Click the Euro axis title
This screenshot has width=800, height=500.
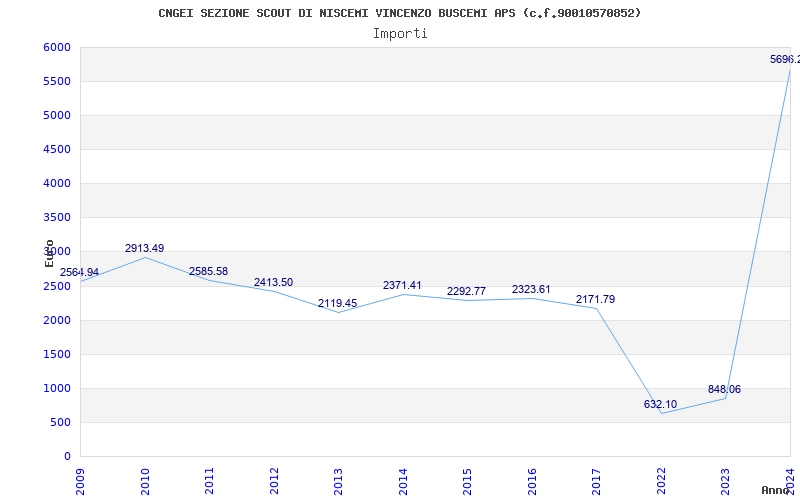[x=49, y=253]
